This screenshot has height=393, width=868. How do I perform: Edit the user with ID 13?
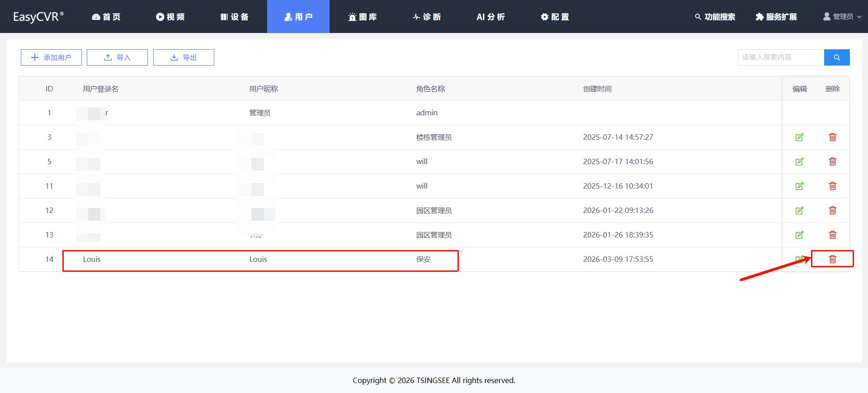click(x=799, y=235)
